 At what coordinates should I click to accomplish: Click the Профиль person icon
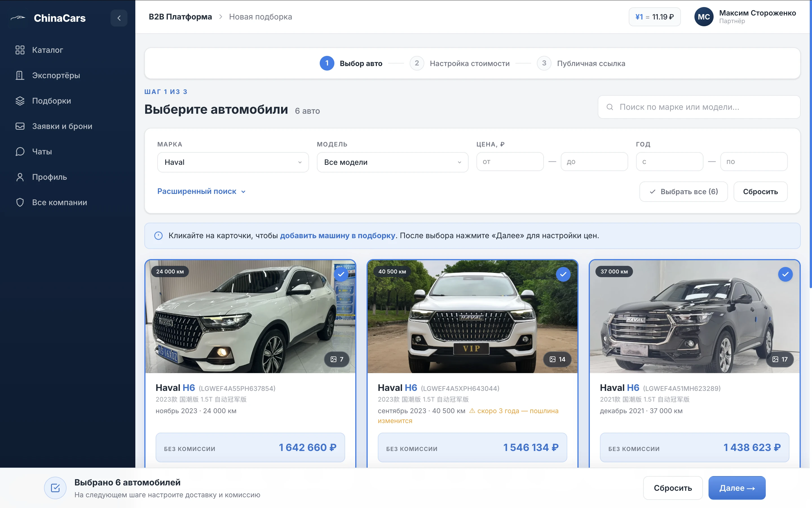pyautogui.click(x=20, y=177)
